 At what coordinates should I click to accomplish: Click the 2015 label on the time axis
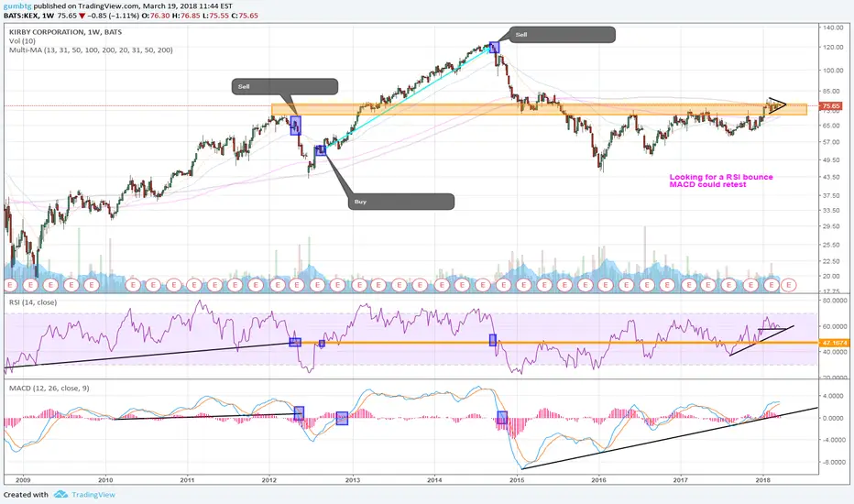[517, 479]
